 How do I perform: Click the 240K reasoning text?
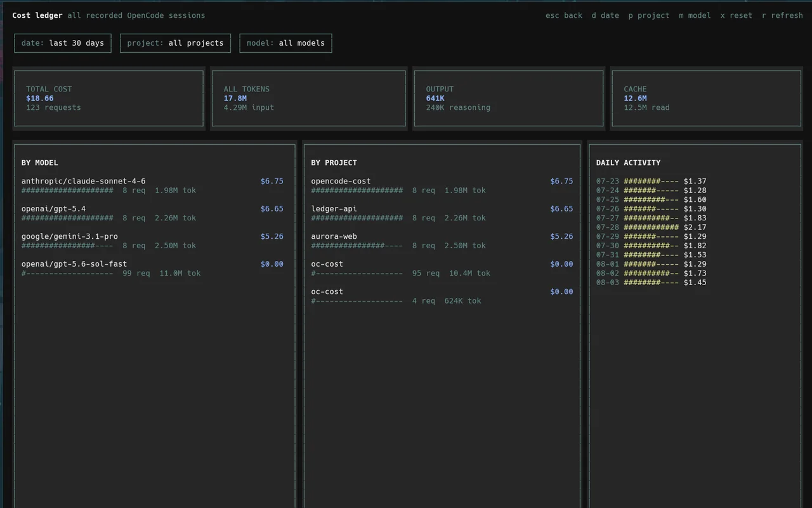coord(458,107)
